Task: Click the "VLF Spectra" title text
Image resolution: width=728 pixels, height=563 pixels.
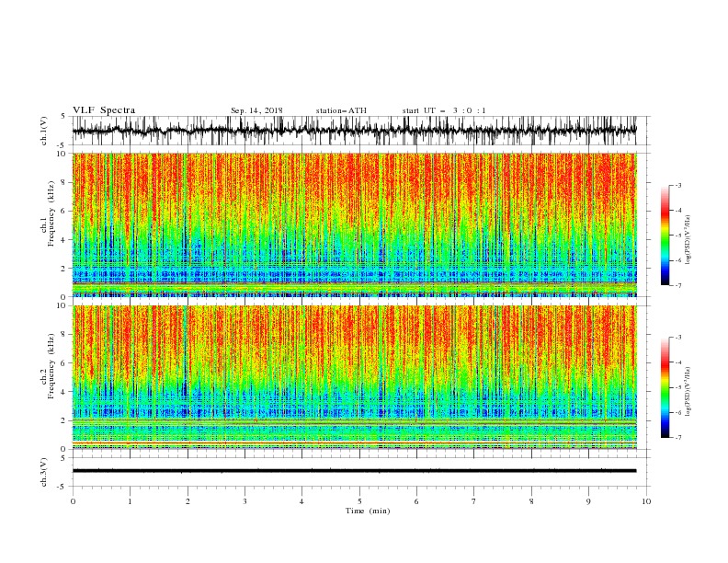Action: coord(104,110)
